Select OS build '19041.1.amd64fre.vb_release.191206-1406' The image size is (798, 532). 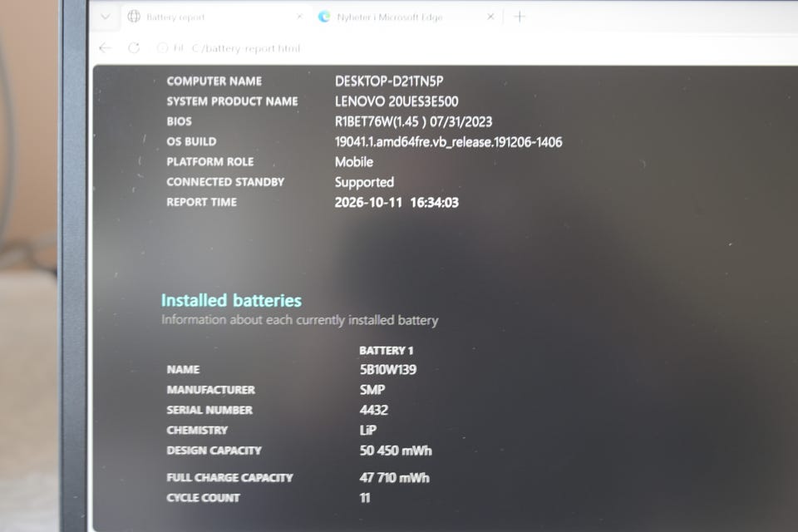tap(448, 142)
